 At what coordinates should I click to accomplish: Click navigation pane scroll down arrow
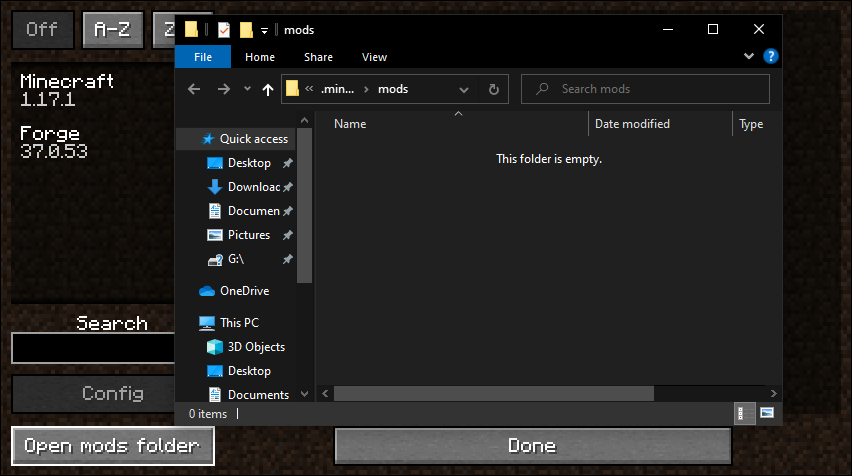tap(304, 394)
